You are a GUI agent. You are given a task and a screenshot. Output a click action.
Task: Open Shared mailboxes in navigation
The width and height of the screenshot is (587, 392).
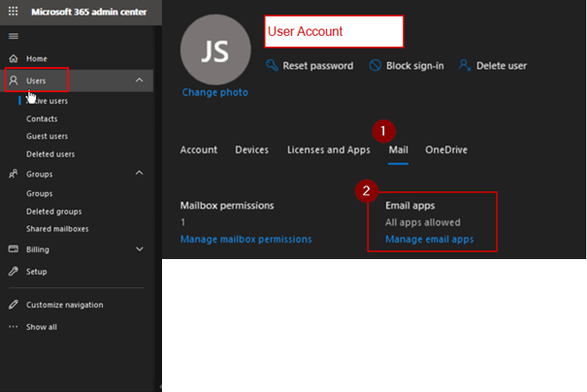[57, 229]
